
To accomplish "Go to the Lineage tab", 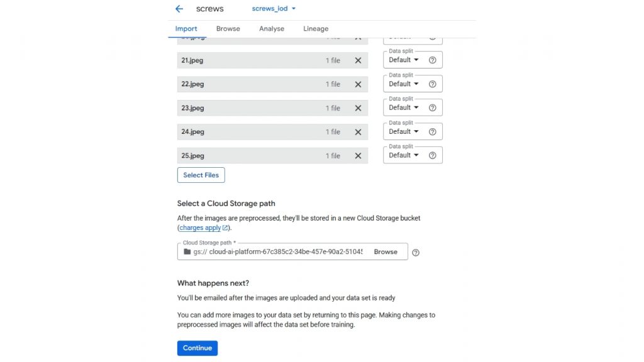I will [316, 29].
